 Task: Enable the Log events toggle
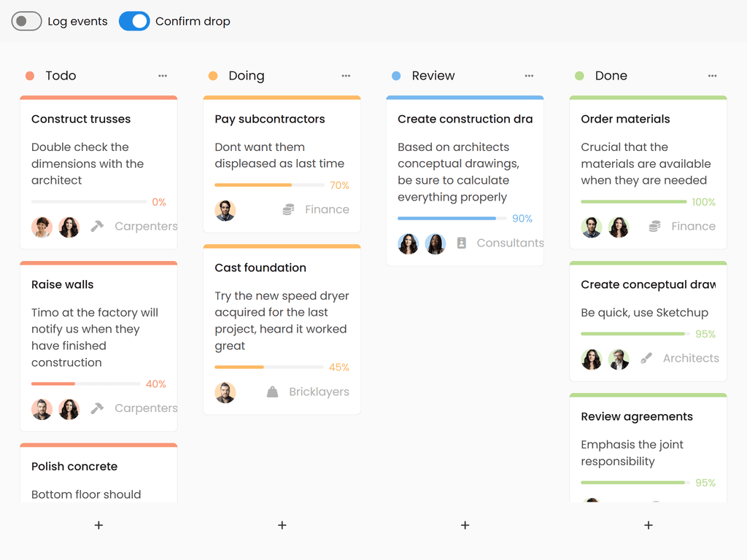26,21
